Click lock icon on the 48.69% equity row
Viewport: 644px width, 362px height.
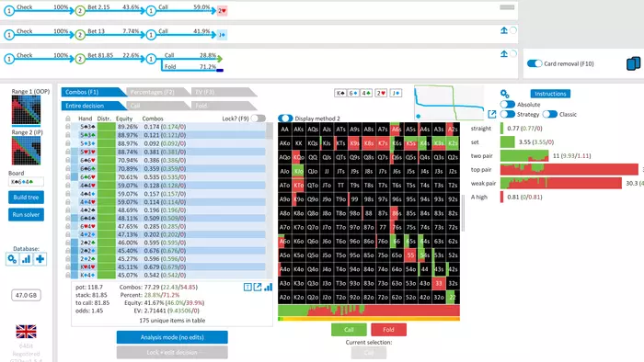(68, 209)
